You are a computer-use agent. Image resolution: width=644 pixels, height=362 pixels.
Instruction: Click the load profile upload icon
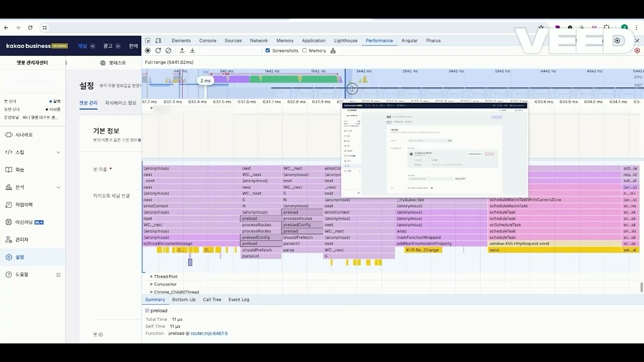(x=182, y=51)
